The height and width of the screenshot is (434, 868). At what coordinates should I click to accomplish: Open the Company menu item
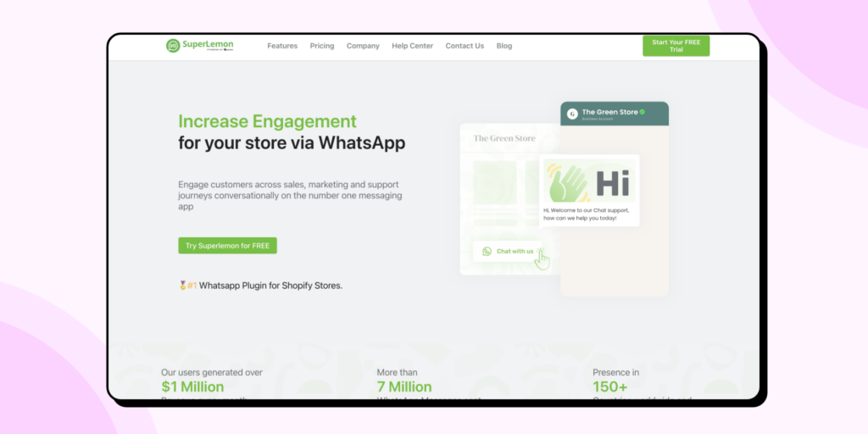(x=363, y=46)
